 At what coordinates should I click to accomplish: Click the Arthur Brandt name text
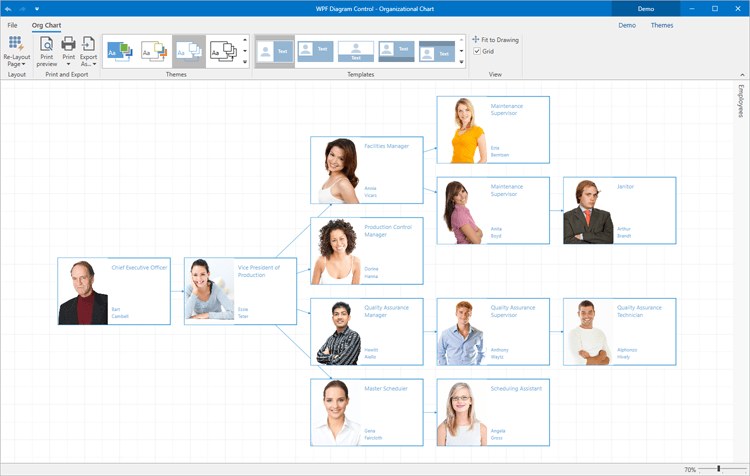[x=624, y=232]
